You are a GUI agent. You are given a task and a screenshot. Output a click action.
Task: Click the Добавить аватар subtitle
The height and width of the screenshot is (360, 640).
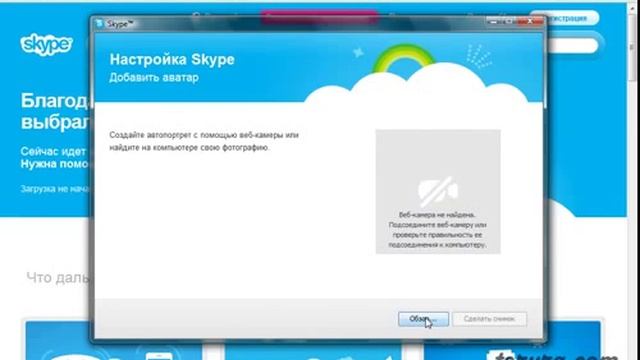coord(154,78)
